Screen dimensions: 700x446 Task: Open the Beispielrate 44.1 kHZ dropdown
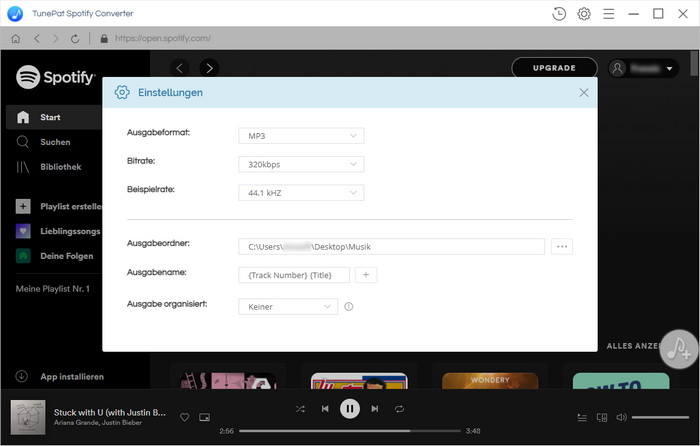tap(301, 193)
